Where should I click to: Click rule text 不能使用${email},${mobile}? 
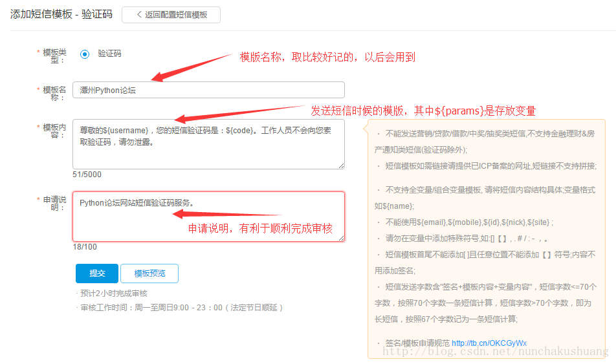[x=469, y=222]
